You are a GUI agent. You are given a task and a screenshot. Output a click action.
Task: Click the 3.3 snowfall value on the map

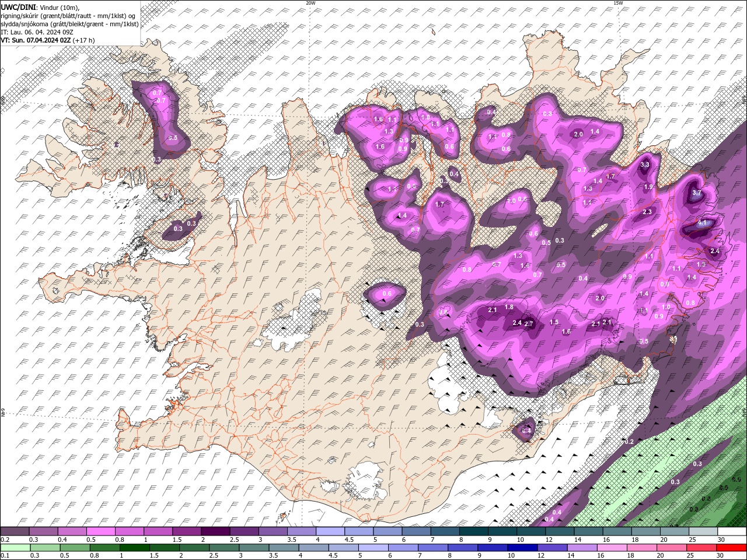pyautogui.click(x=645, y=165)
